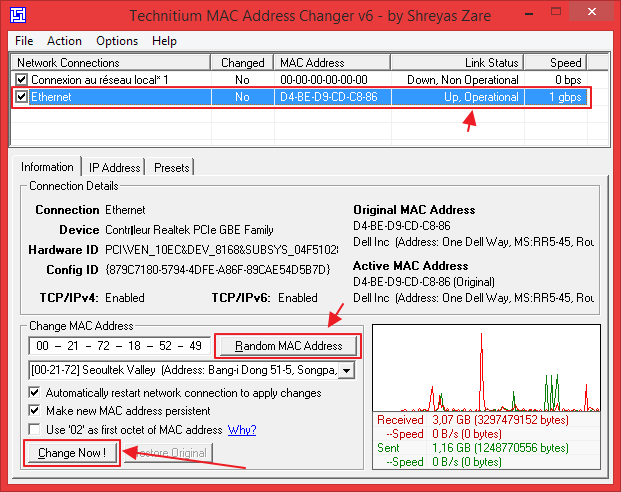Open the Action menu
The image size is (621, 492).
tap(64, 41)
